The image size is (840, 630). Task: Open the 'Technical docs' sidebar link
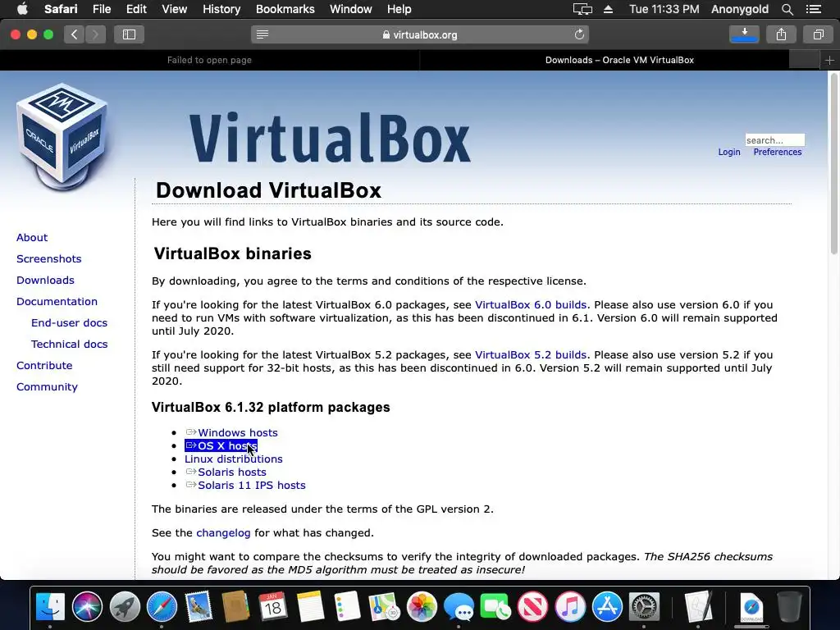tap(69, 345)
